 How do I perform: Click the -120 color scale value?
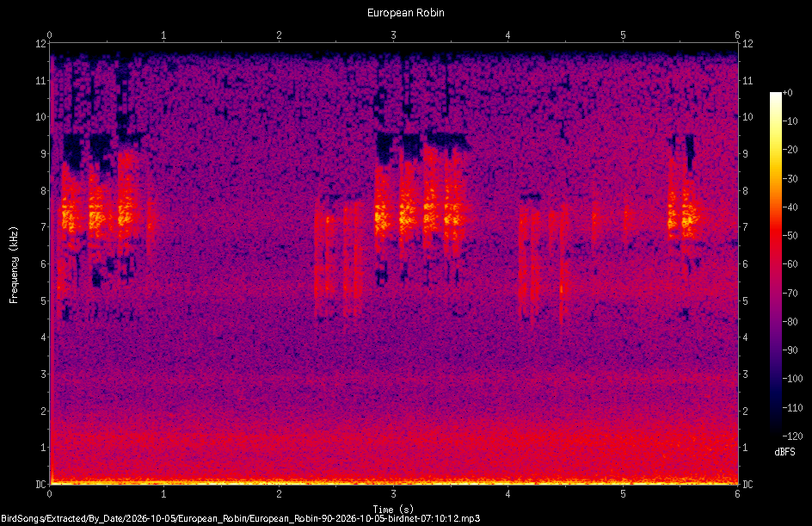pyautogui.click(x=792, y=436)
